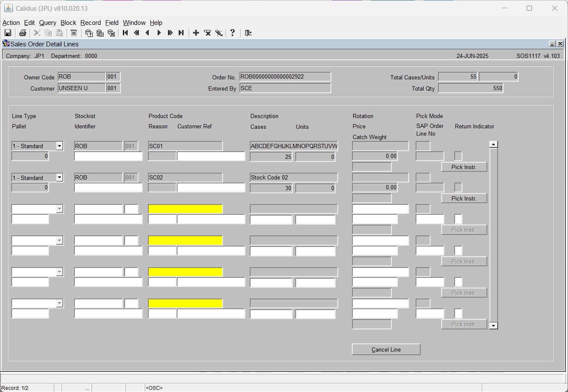568x392 pixels.
Task: Click the Product Code field containing SC01
Action: (185, 146)
